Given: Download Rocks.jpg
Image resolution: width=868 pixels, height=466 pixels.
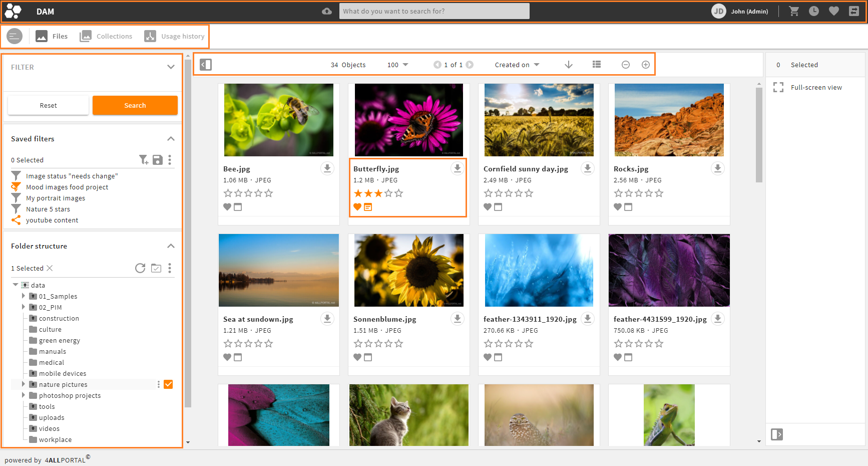Looking at the screenshot, I should pos(718,168).
